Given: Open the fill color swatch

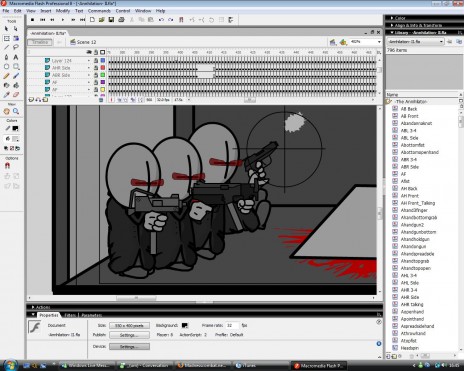Looking at the screenshot, I should point(15,139).
